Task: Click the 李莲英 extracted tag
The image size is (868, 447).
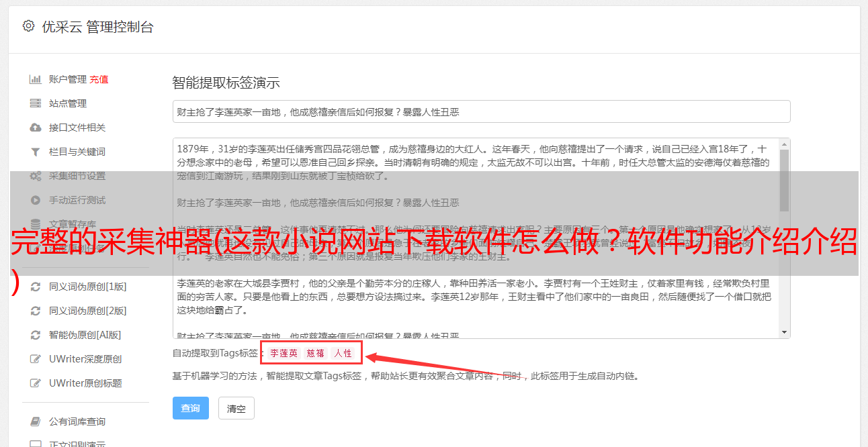Action: [284, 353]
